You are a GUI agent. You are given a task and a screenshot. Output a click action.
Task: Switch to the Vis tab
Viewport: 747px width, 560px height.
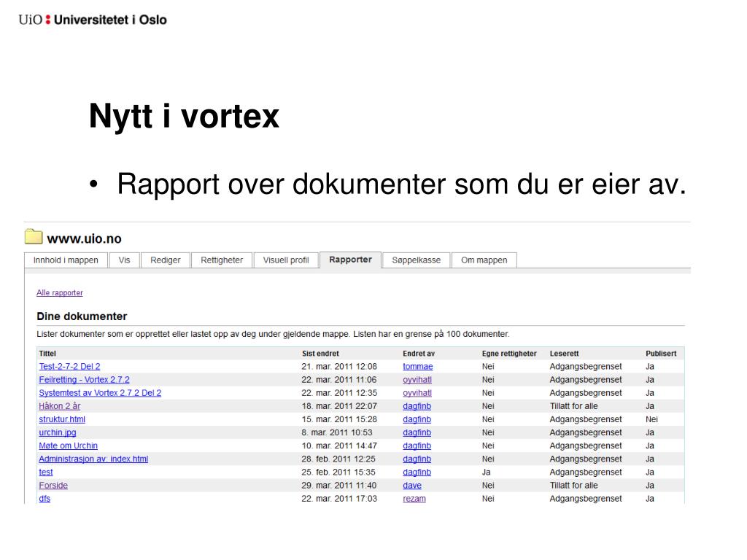(124, 260)
